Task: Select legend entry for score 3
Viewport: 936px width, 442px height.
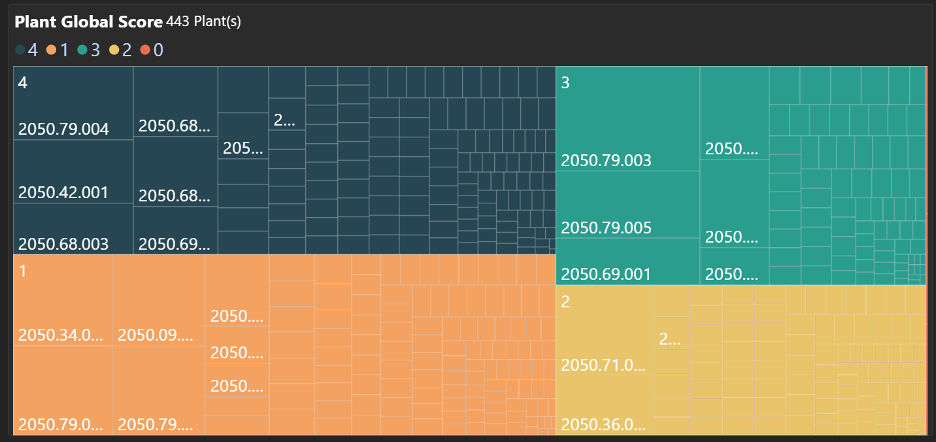Action: click(x=88, y=50)
